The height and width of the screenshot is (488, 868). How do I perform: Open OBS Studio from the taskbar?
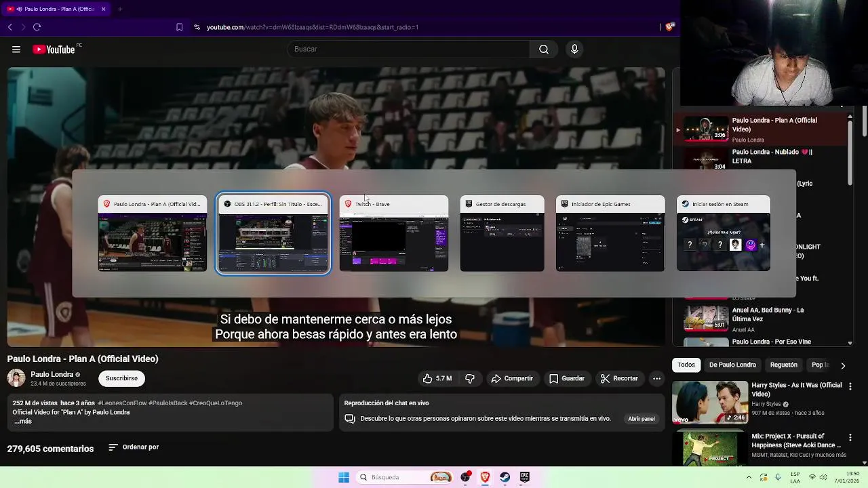pyautogui.click(x=465, y=477)
